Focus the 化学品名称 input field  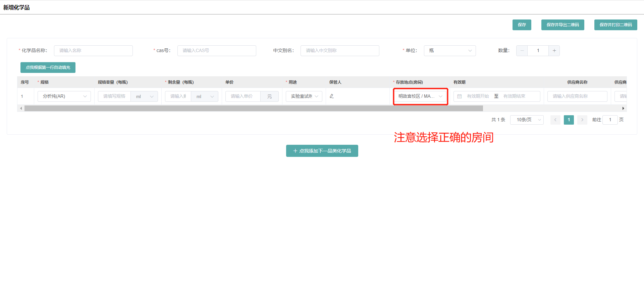(93, 51)
